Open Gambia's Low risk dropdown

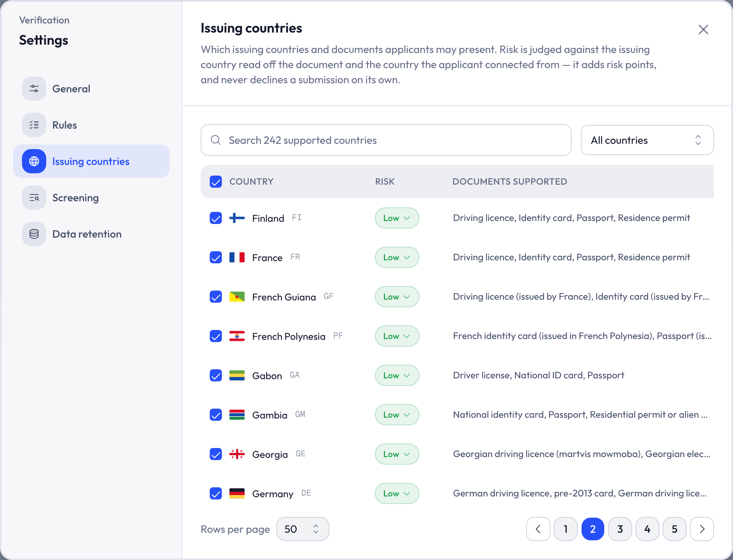[397, 415]
